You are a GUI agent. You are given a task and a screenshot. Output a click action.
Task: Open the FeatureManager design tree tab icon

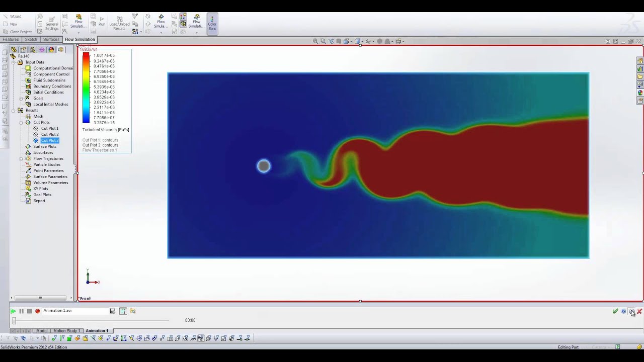14,50
